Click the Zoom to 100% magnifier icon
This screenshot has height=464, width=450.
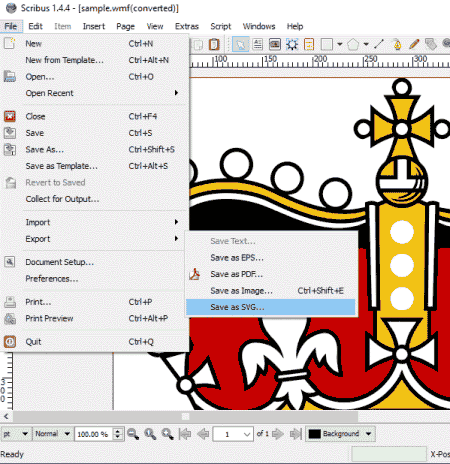click(150, 434)
